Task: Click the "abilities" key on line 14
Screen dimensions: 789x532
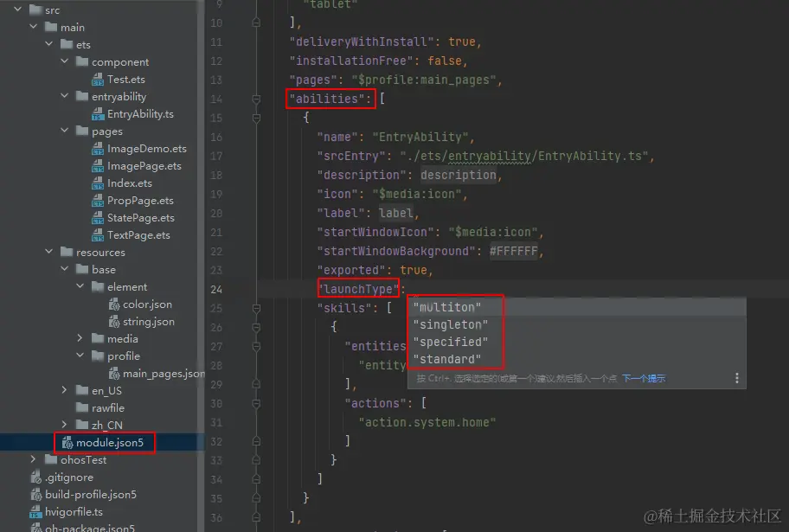Action: (x=326, y=99)
